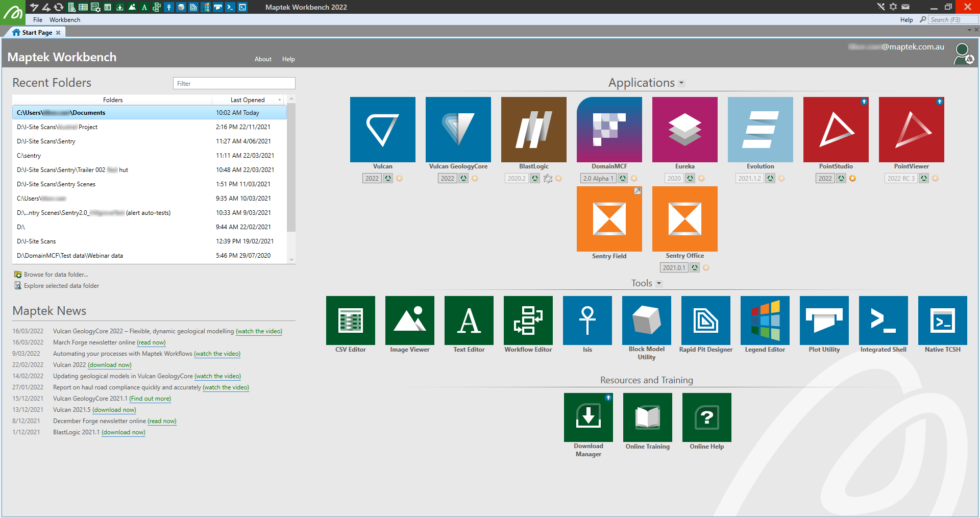Click Find out more for GeologyCore 2021.1
980x518 pixels.
coord(150,399)
